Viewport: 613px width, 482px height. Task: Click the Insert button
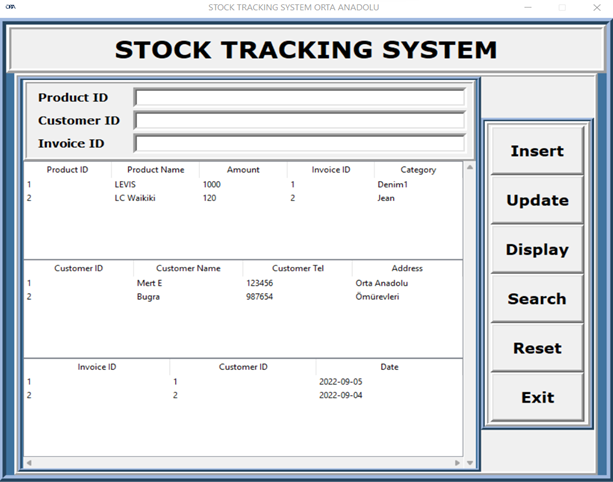537,151
